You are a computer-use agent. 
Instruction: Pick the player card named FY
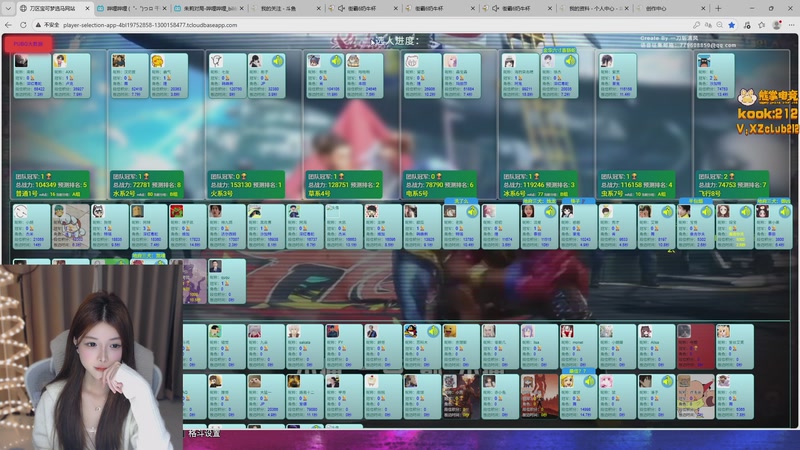coord(343,346)
